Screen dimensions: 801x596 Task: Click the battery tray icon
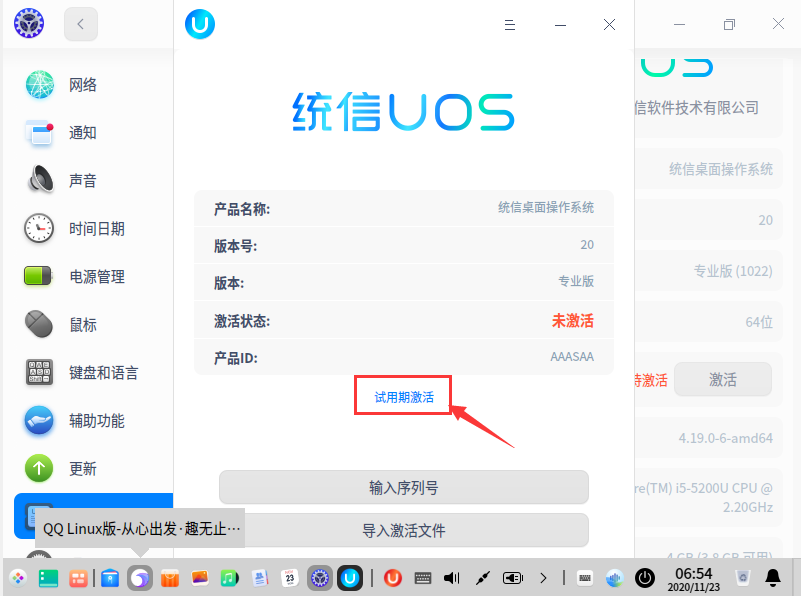tap(513, 578)
